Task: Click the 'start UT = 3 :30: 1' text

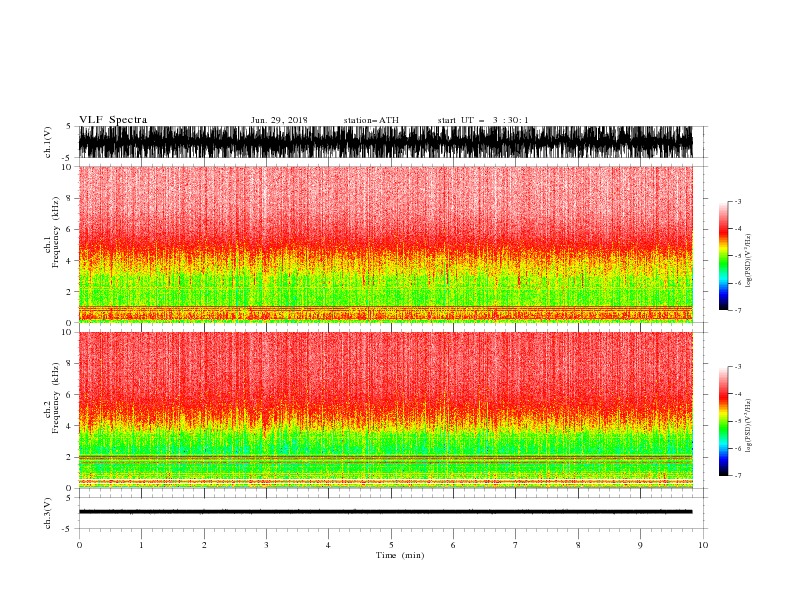Action: tap(483, 120)
